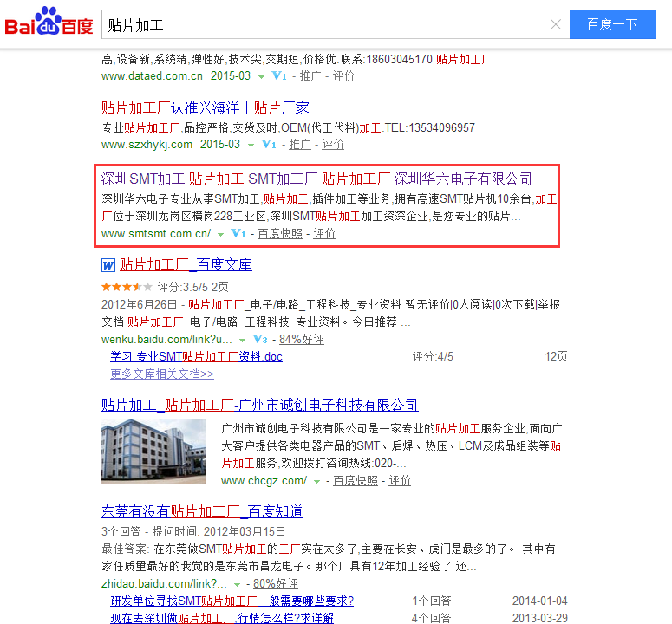Image resolution: width=672 pixels, height=624 pixels.
Task: Click the www.dataed.com.cn URL text
Action: 152,76
